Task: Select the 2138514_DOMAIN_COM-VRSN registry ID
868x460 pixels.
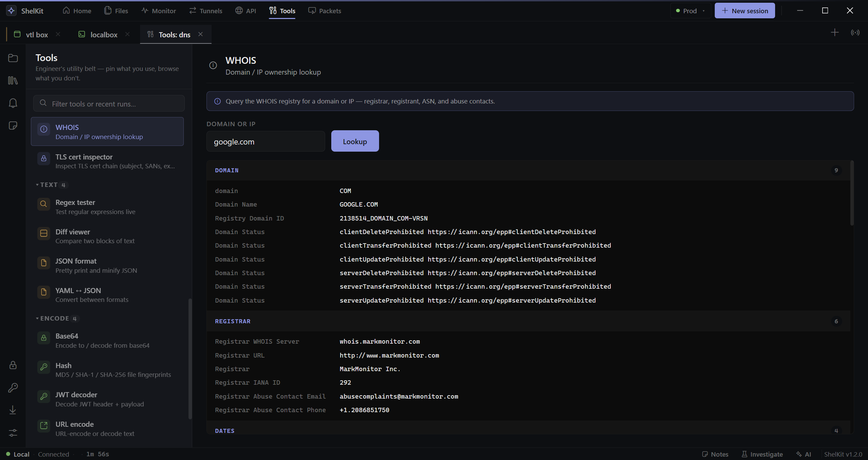Action: point(383,218)
